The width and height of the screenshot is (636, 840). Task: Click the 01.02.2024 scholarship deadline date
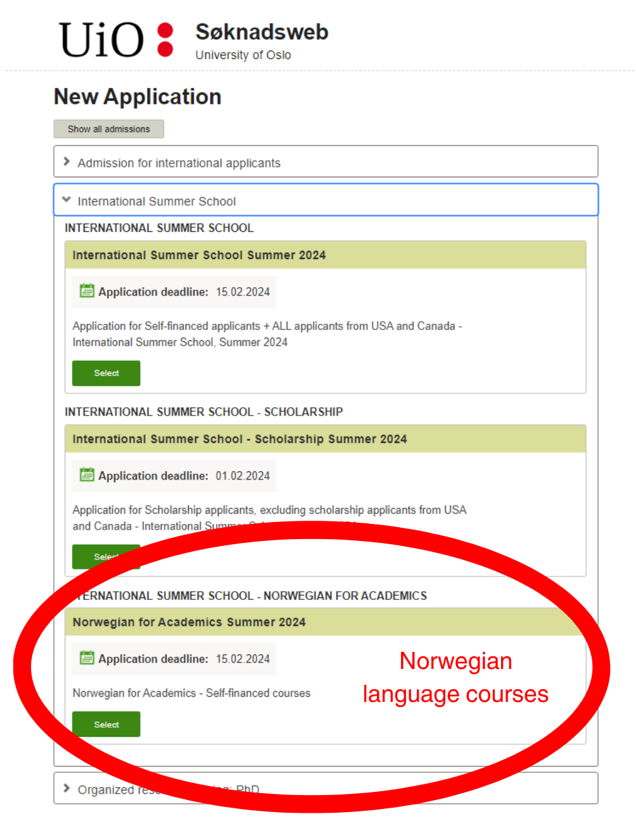[243, 476]
